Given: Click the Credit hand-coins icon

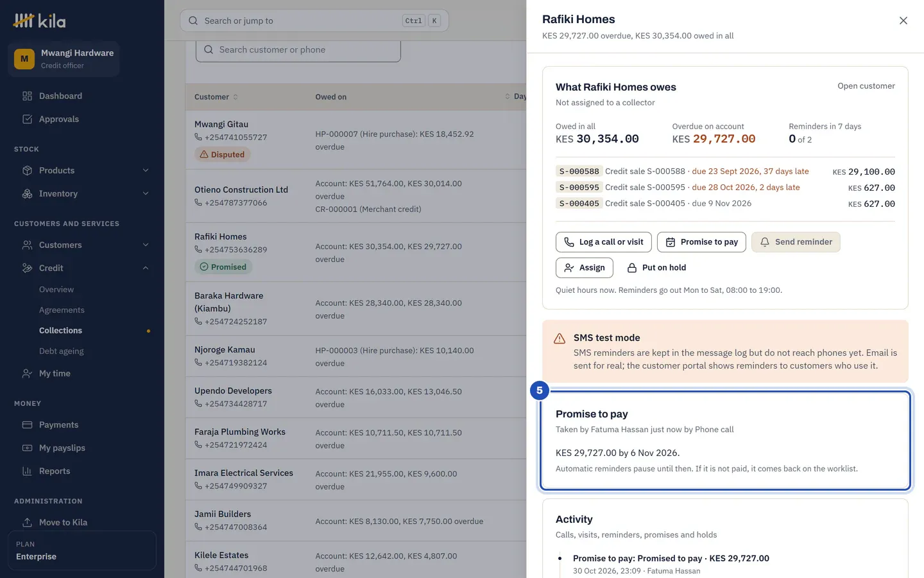Looking at the screenshot, I should tap(27, 268).
